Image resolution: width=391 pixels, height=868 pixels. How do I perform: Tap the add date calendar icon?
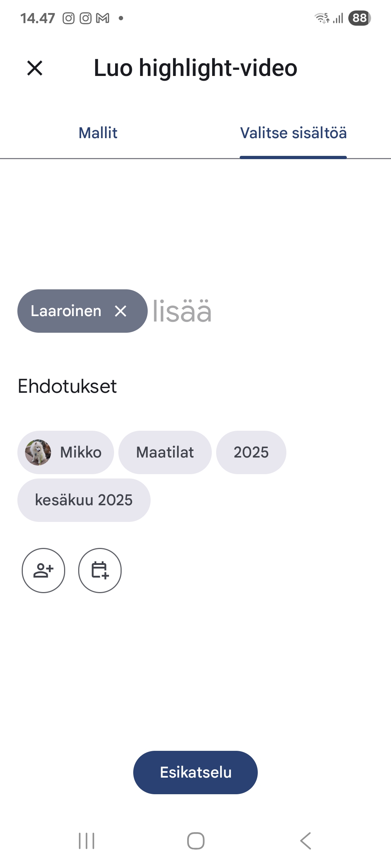[x=100, y=570]
